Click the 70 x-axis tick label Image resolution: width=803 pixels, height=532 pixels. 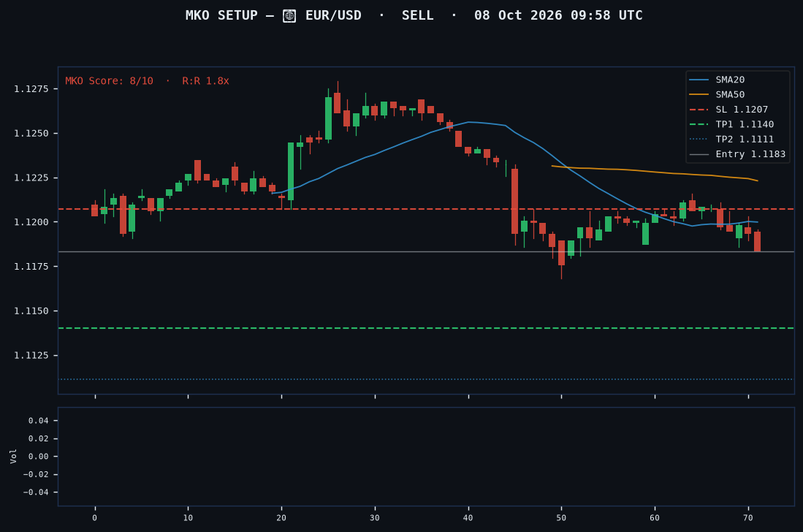(748, 518)
